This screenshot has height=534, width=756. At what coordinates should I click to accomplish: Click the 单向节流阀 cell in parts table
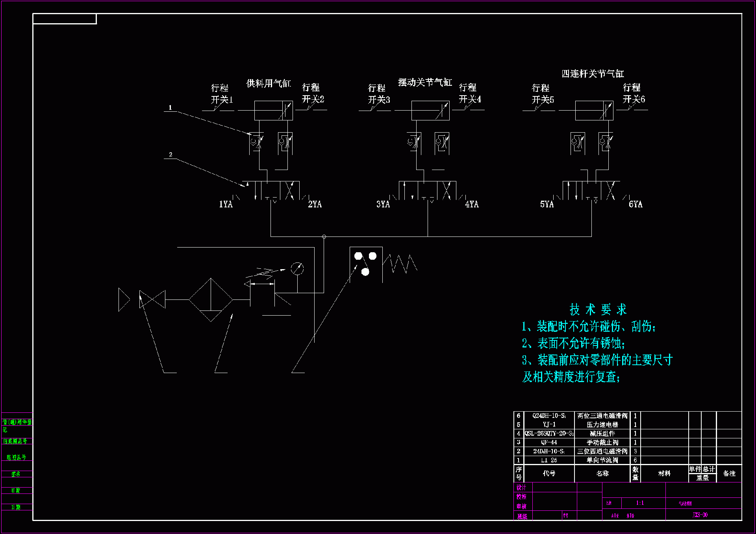tap(602, 460)
